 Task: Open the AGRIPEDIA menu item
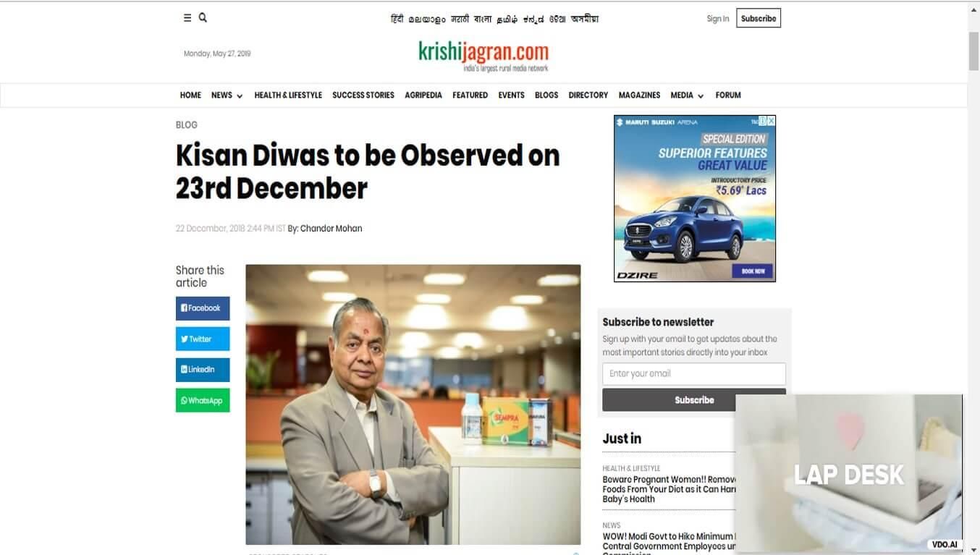click(423, 96)
